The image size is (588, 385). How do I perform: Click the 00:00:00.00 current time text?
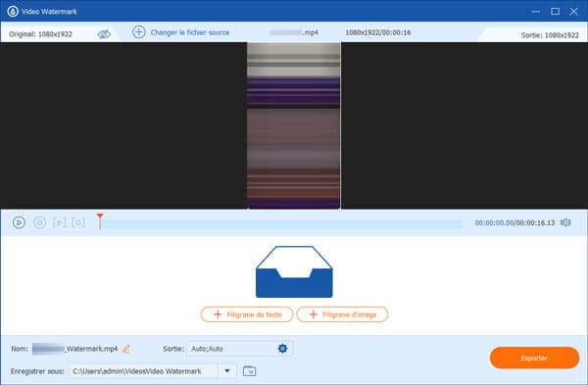click(x=494, y=222)
